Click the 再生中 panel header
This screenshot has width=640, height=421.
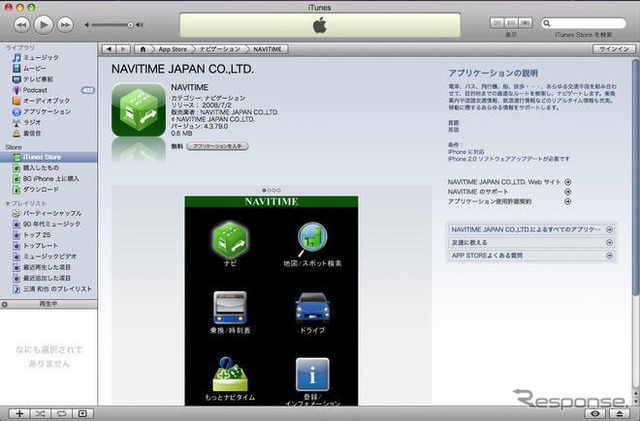pyautogui.click(x=49, y=304)
